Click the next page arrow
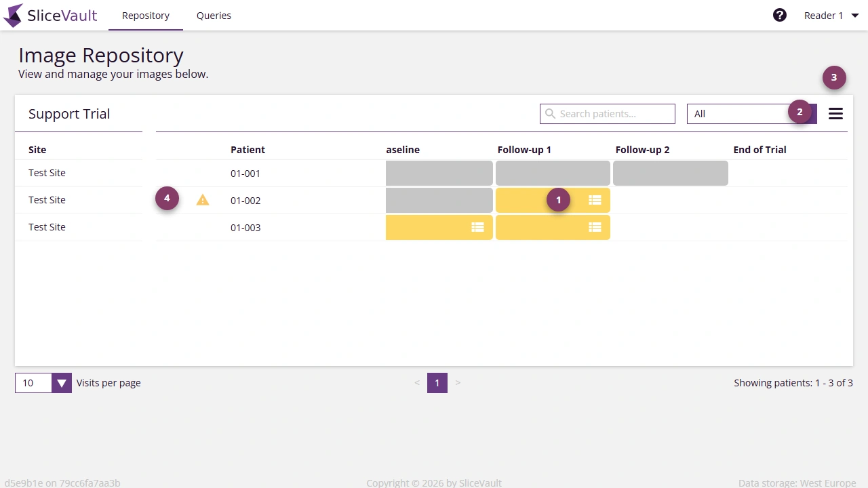 point(458,383)
